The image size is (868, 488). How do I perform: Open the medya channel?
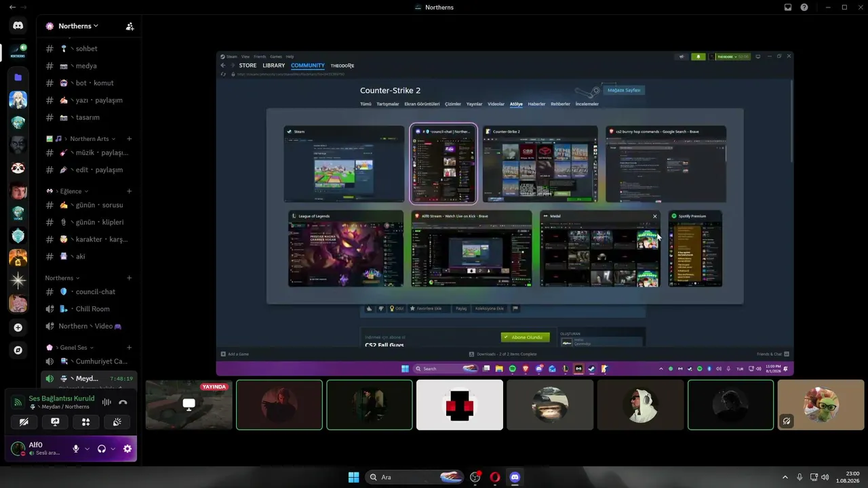(89, 66)
